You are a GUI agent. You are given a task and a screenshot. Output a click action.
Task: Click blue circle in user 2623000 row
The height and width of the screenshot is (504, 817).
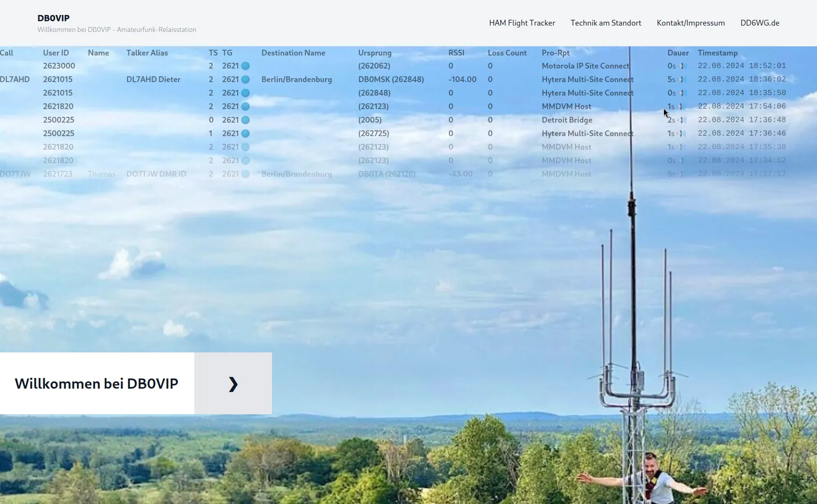(x=245, y=66)
